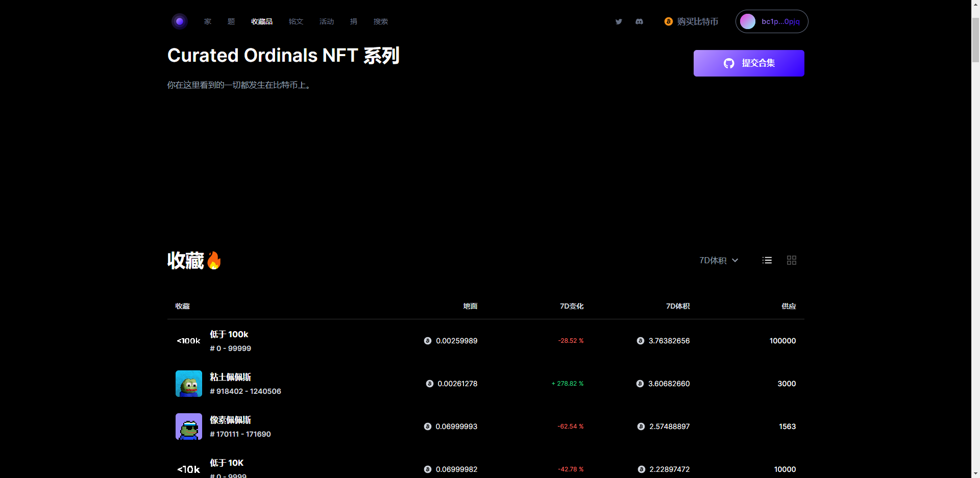Viewport: 980px width, 478px height.
Task: Click the 购买比特币 link
Action: click(692, 21)
